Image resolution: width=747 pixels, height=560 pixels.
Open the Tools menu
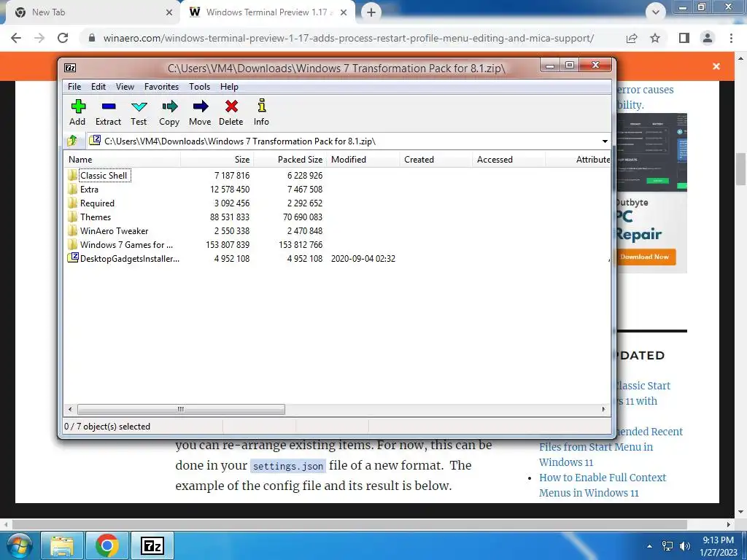click(x=199, y=87)
